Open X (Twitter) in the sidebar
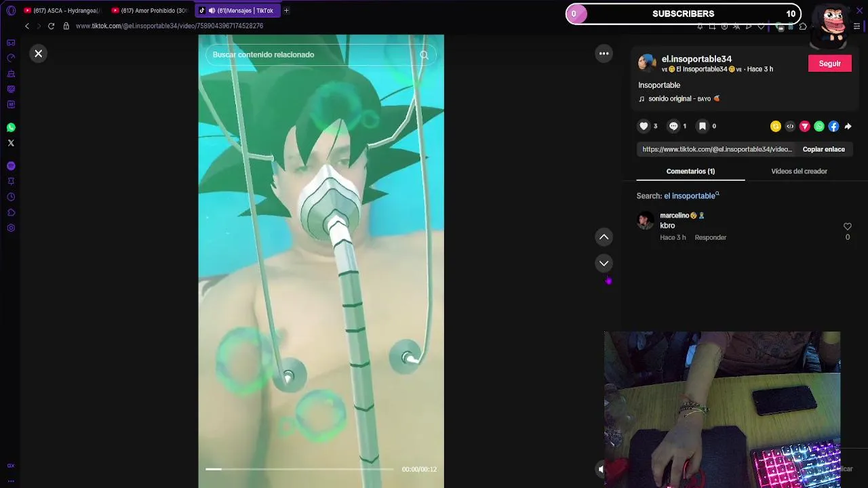 [x=11, y=143]
